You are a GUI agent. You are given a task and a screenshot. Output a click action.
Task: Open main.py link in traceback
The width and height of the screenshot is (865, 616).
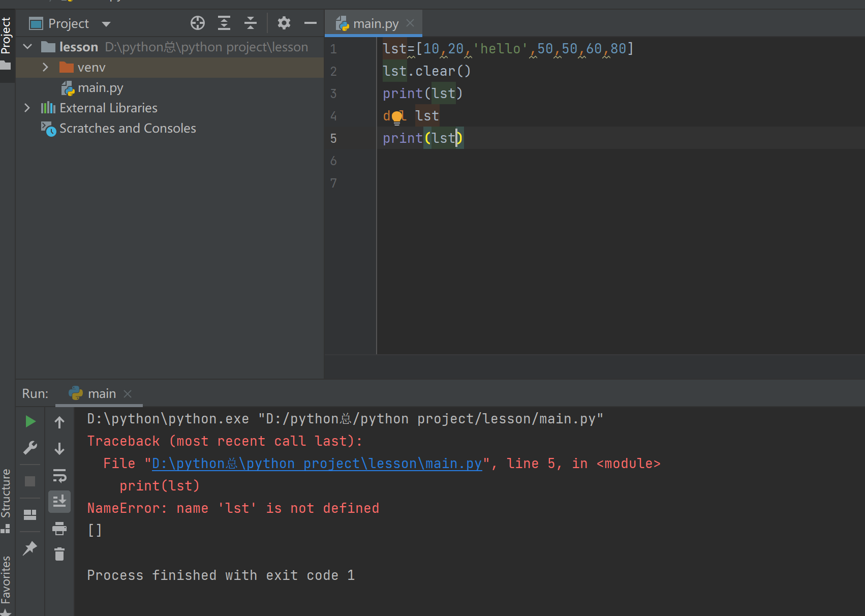(x=317, y=464)
